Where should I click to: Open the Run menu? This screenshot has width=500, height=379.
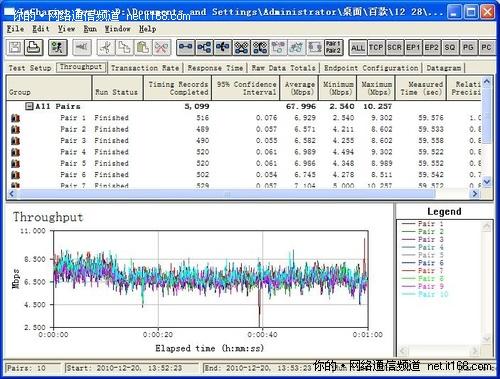point(90,29)
